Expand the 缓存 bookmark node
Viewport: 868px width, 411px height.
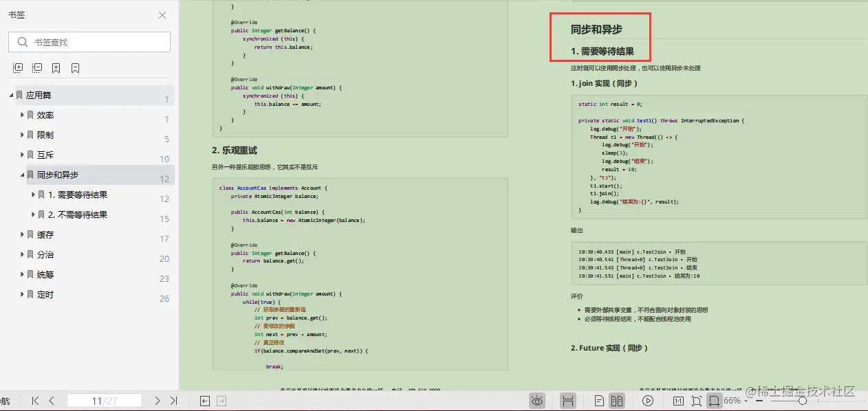pyautogui.click(x=22, y=234)
